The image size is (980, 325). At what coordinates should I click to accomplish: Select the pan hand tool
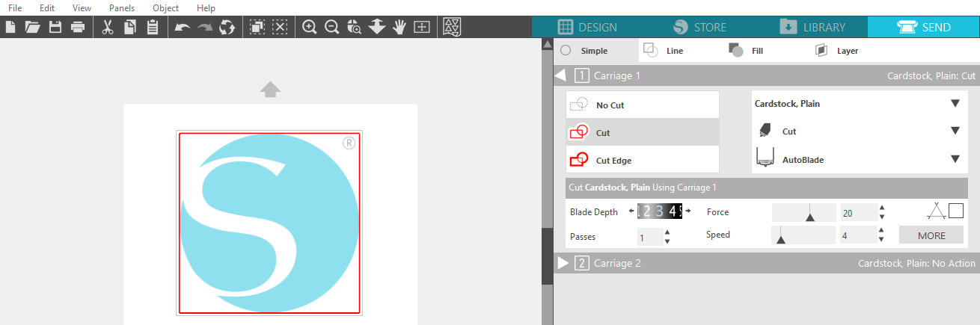(x=399, y=27)
